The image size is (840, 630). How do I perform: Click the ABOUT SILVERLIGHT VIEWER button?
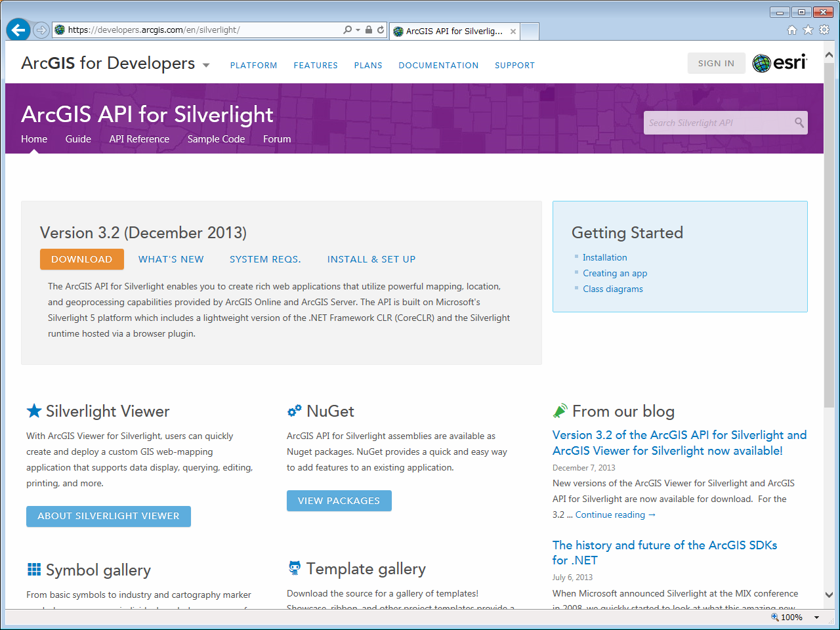pos(108,516)
